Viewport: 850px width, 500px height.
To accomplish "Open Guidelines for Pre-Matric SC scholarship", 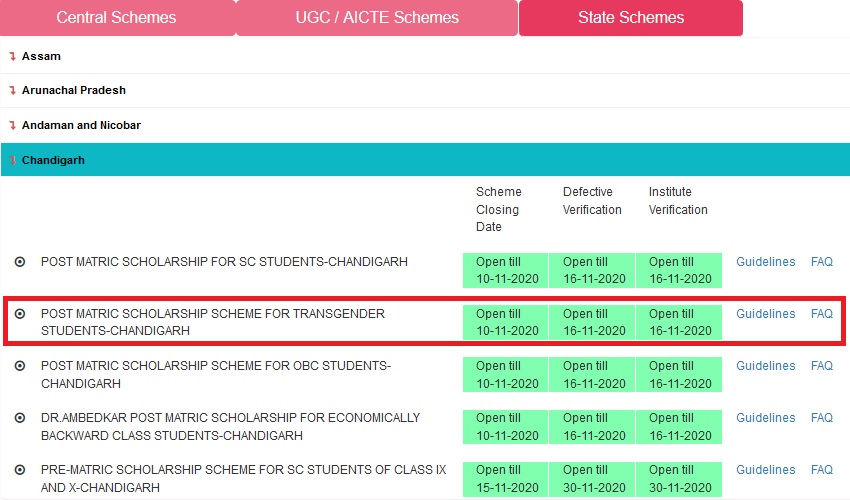I will [x=765, y=470].
